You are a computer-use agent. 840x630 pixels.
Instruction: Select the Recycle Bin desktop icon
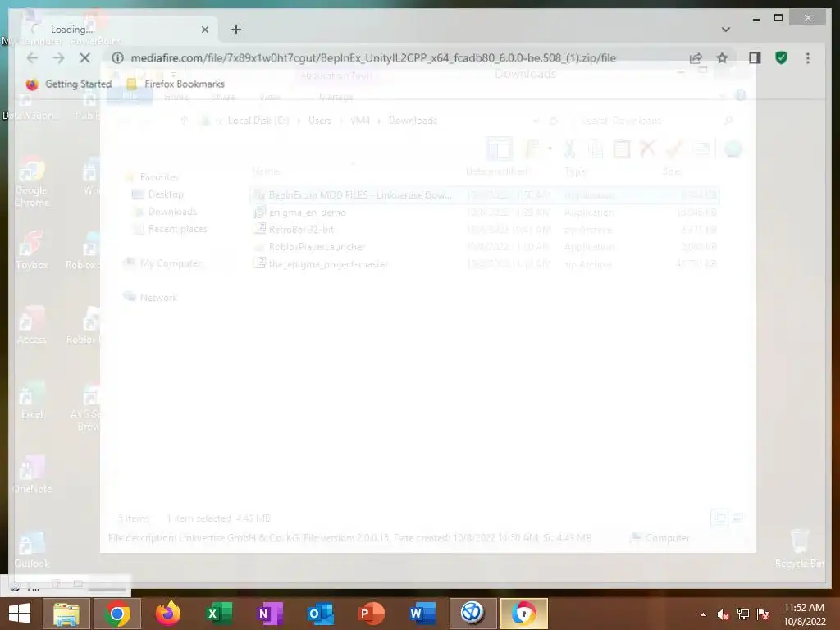[x=799, y=548]
